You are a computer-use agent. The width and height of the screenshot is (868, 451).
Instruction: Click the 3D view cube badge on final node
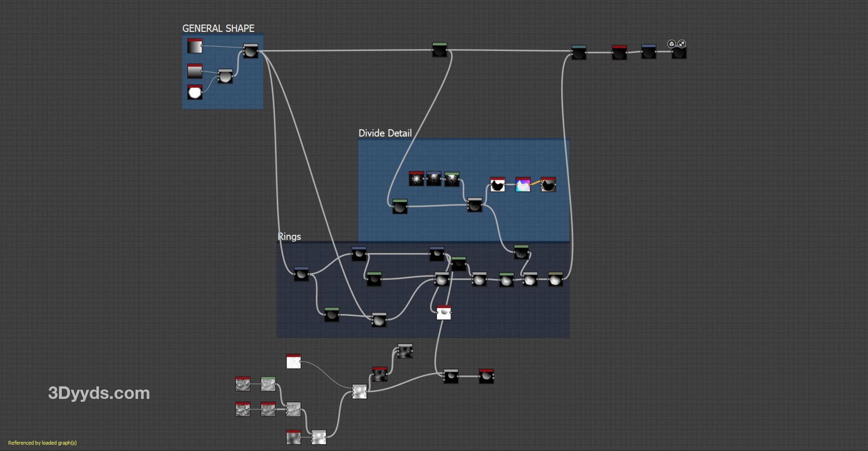(x=671, y=44)
